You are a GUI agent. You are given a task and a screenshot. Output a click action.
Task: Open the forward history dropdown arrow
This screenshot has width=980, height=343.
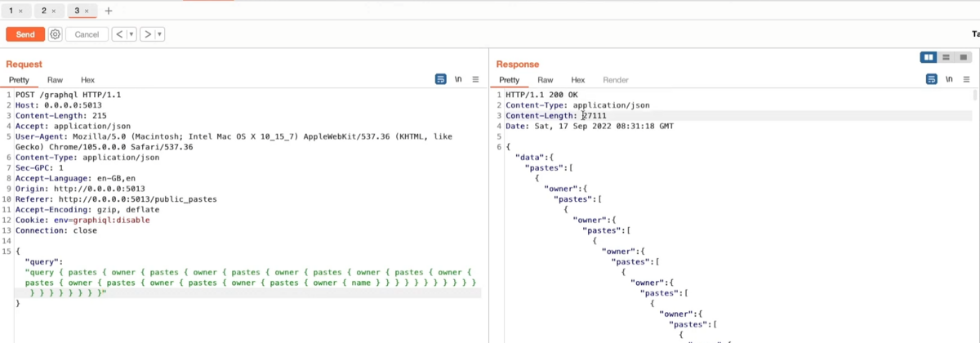pos(160,34)
